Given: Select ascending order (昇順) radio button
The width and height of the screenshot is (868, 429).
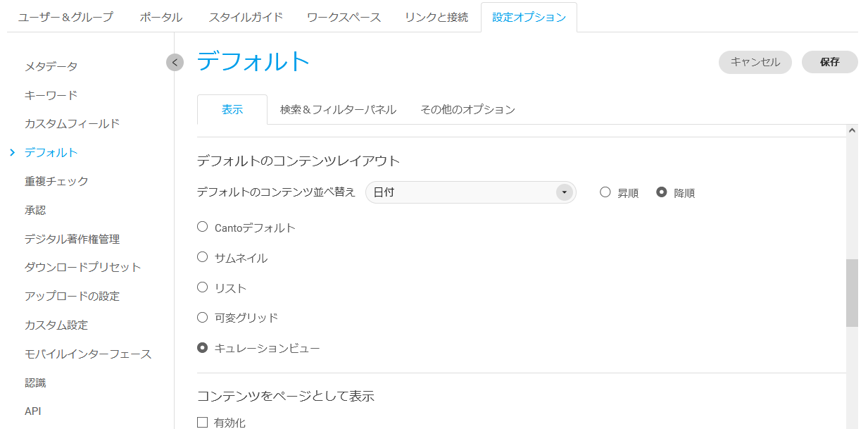Looking at the screenshot, I should pyautogui.click(x=605, y=192).
